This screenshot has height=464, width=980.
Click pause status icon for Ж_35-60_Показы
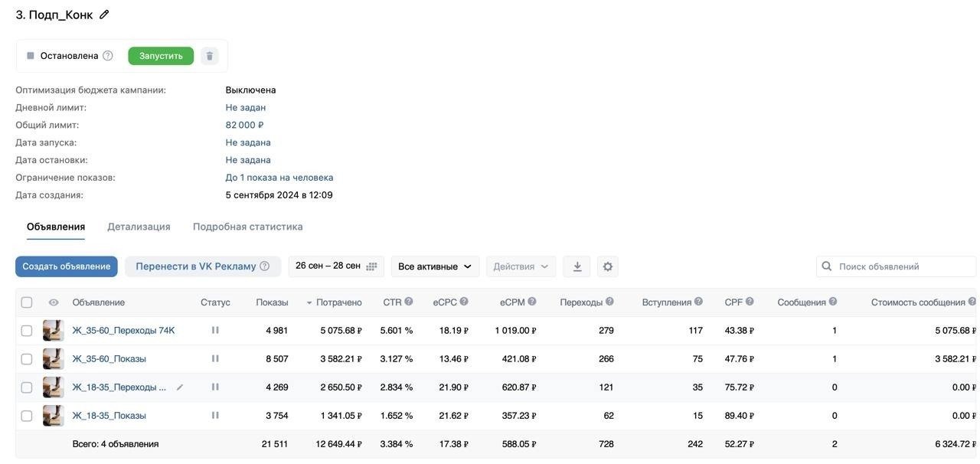[x=215, y=358]
